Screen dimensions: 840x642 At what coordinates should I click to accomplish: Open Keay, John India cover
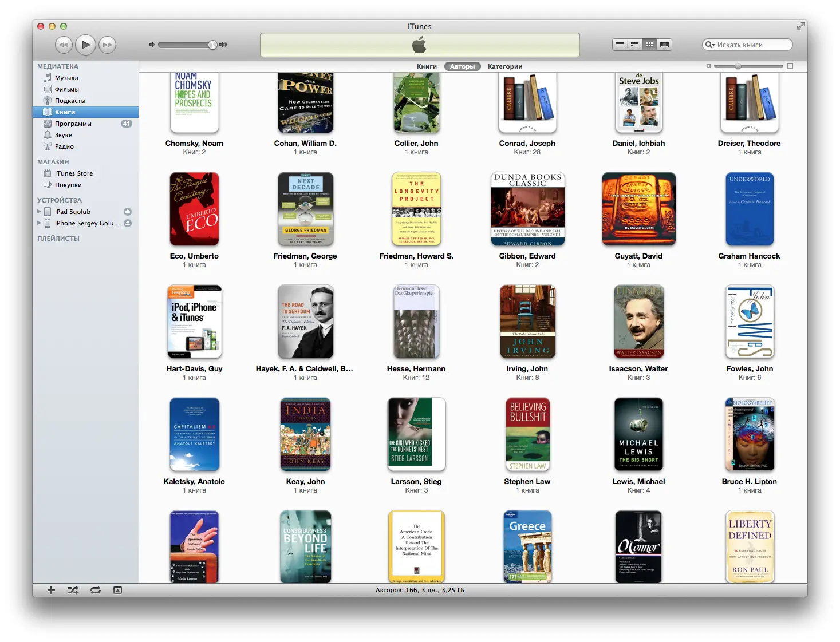305,434
